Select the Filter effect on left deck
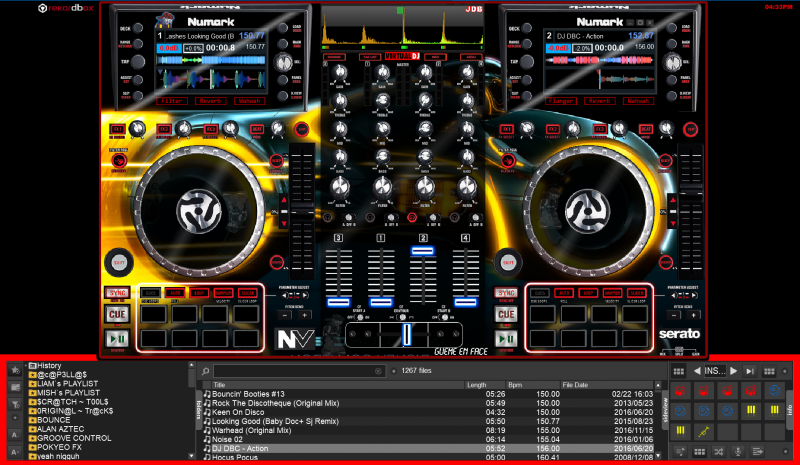The height and width of the screenshot is (465, 800). point(172,101)
